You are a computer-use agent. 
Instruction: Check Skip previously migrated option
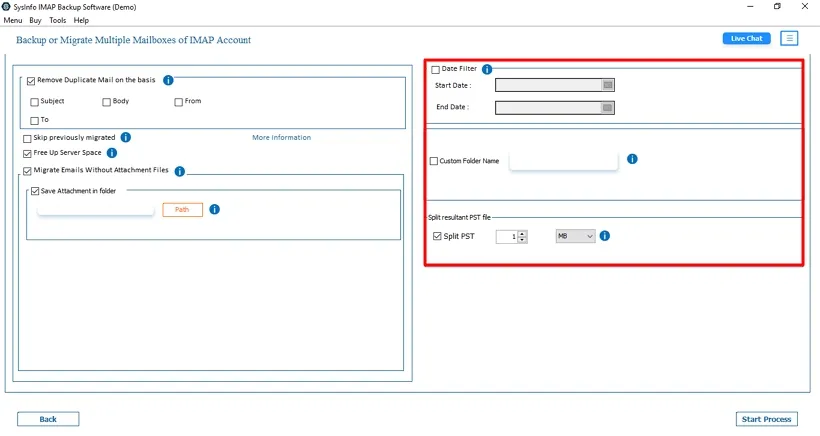[27, 139]
